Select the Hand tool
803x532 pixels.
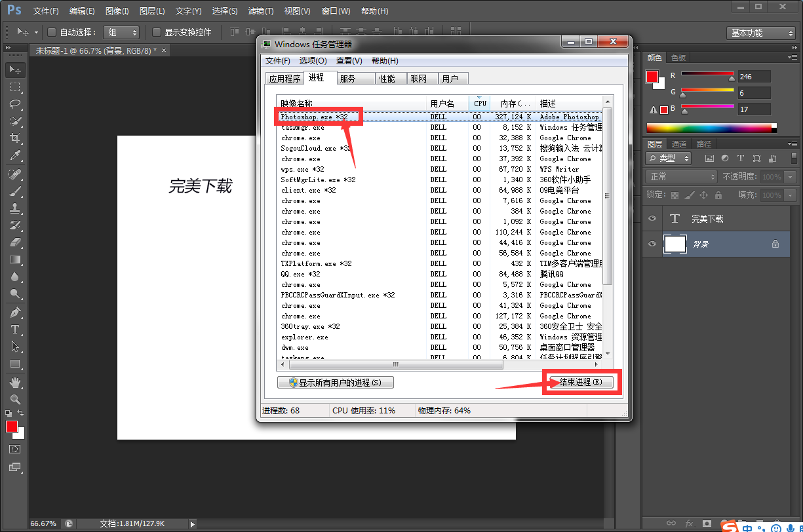click(15, 382)
